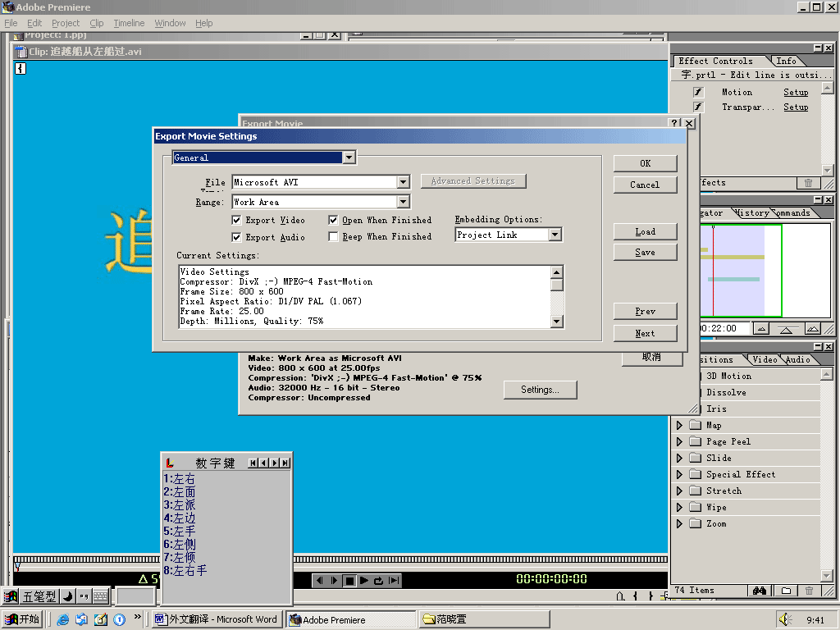The height and width of the screenshot is (630, 840).
Task: Click the 开始 Start button
Action: coord(22,620)
